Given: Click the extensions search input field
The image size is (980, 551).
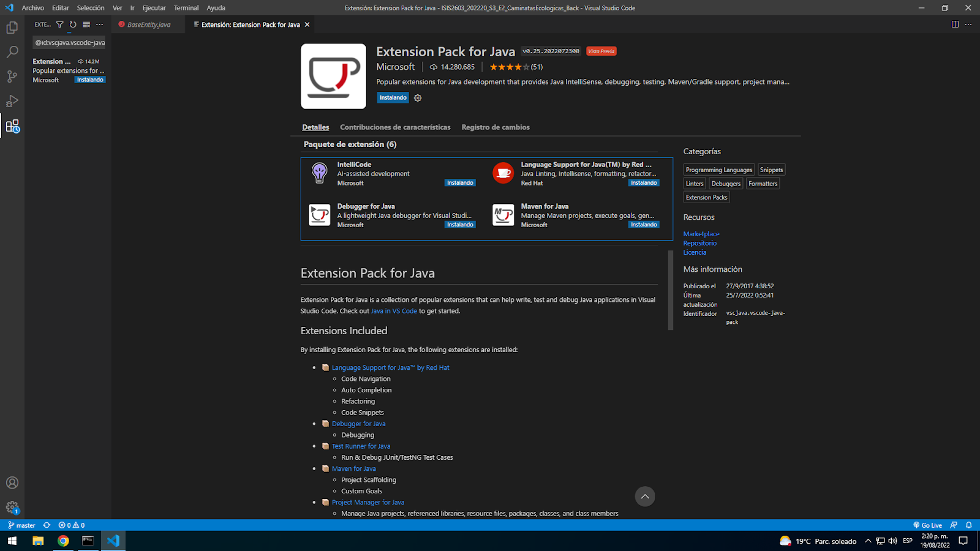Looking at the screenshot, I should coord(69,43).
